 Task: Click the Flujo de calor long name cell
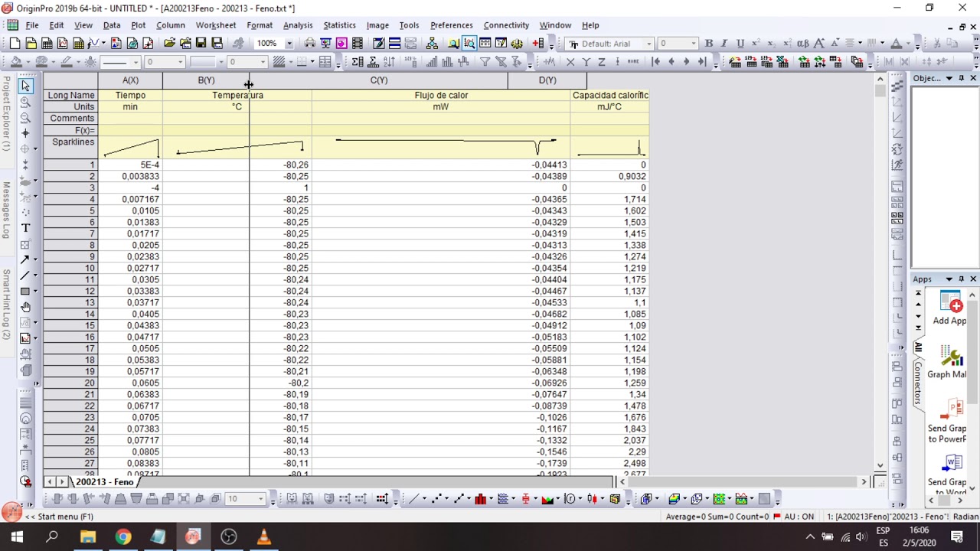pyautogui.click(x=441, y=95)
